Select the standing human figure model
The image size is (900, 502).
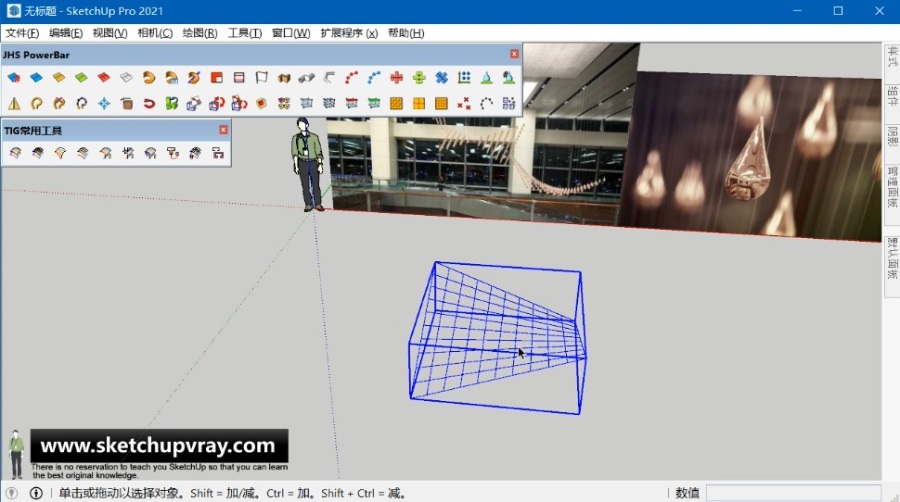pyautogui.click(x=307, y=165)
